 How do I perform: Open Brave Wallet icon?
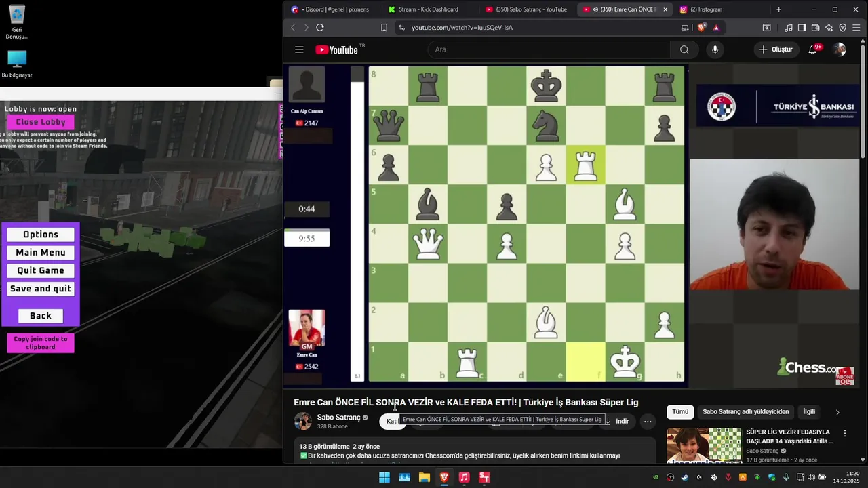pyautogui.click(x=815, y=28)
